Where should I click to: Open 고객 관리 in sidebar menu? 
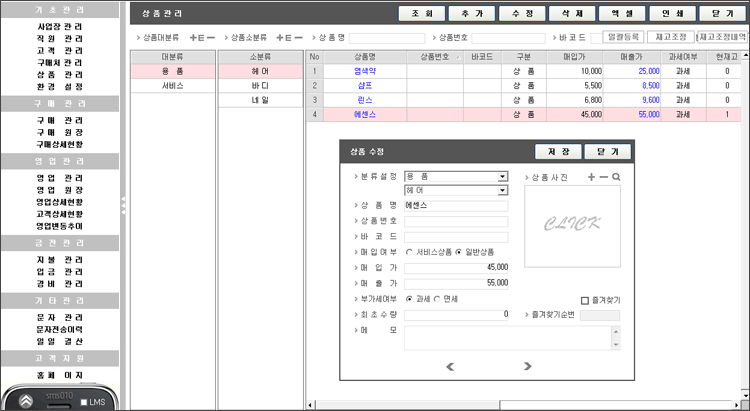60,50
